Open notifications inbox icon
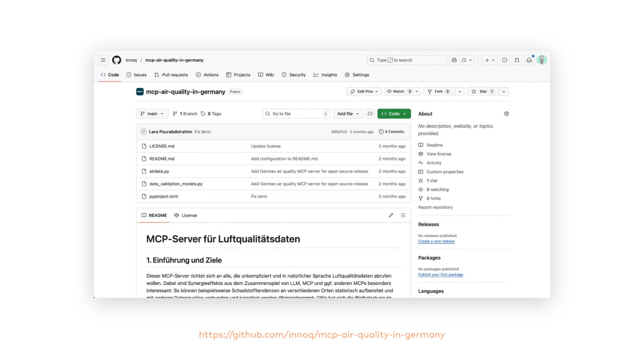Screen dimensions: 644x362 click(x=529, y=60)
